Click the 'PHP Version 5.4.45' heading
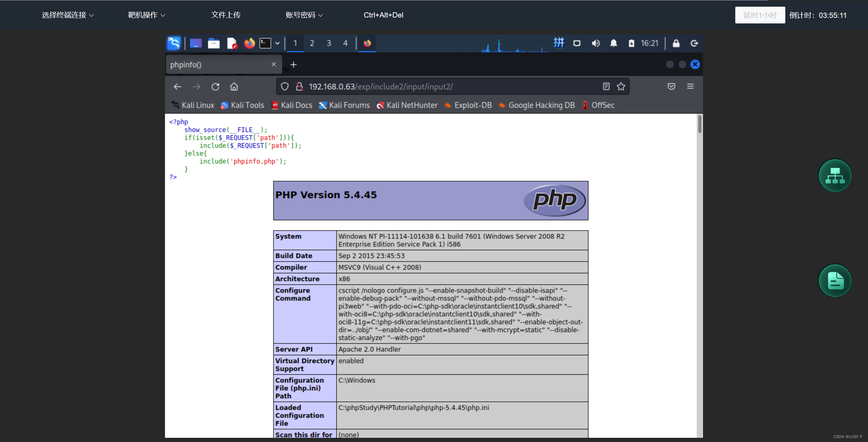 326,195
